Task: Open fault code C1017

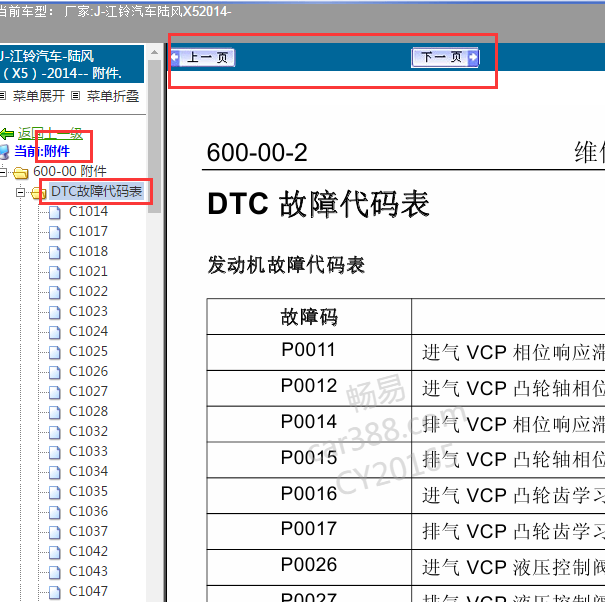Action: 88,232
